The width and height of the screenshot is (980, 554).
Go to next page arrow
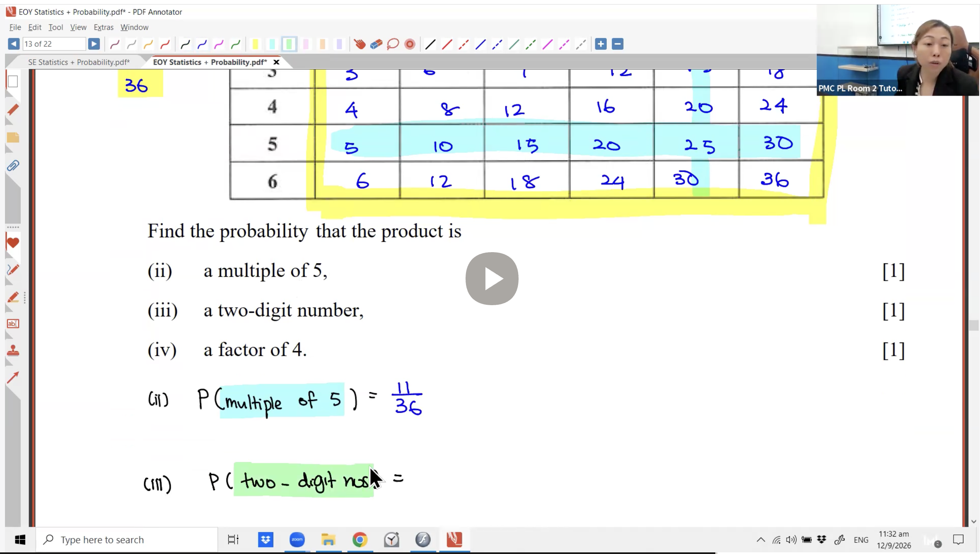(94, 44)
